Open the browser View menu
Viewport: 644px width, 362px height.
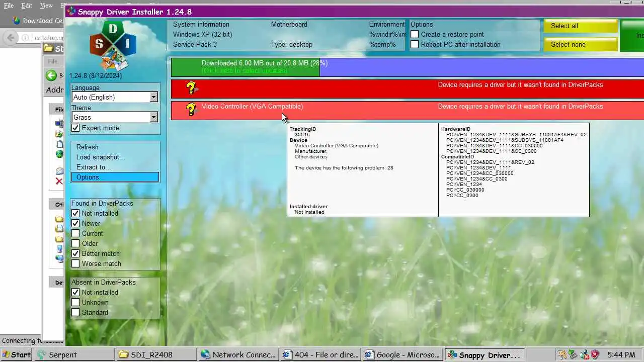(x=46, y=6)
